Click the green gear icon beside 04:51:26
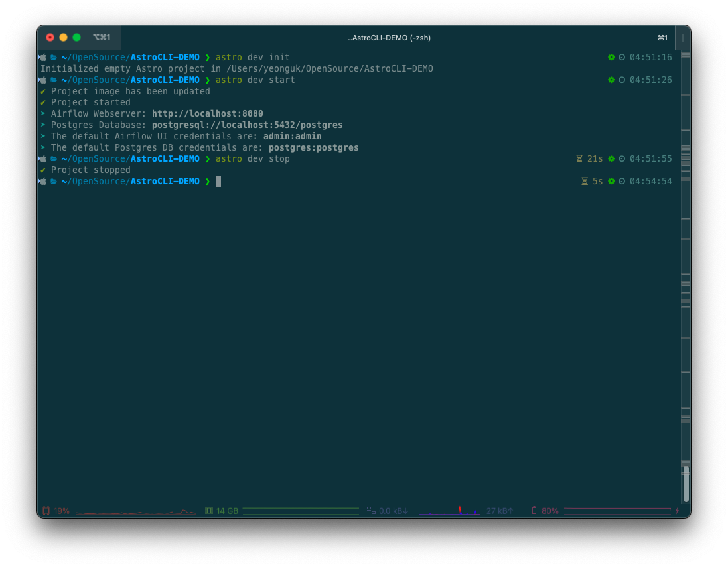Viewport: 728px width, 567px height. (x=611, y=80)
